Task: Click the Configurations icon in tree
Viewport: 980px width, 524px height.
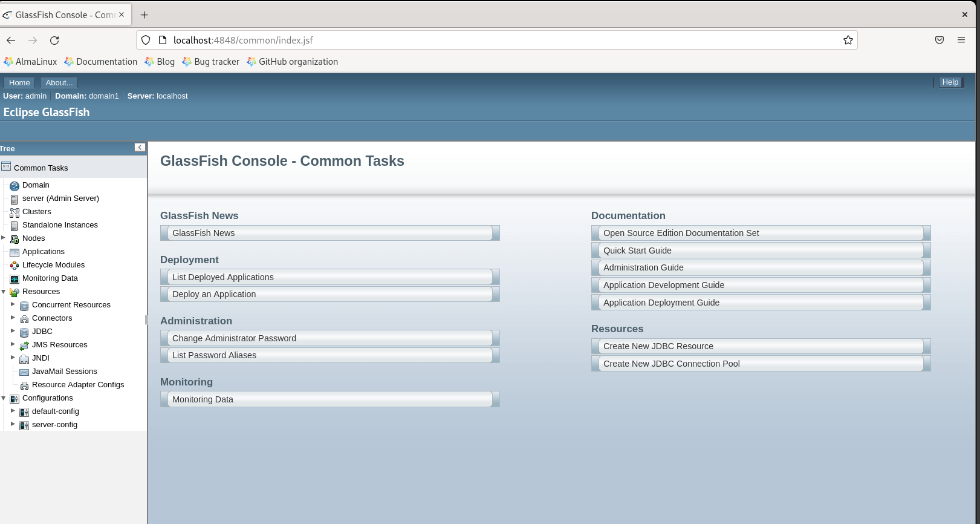Action: click(15, 399)
